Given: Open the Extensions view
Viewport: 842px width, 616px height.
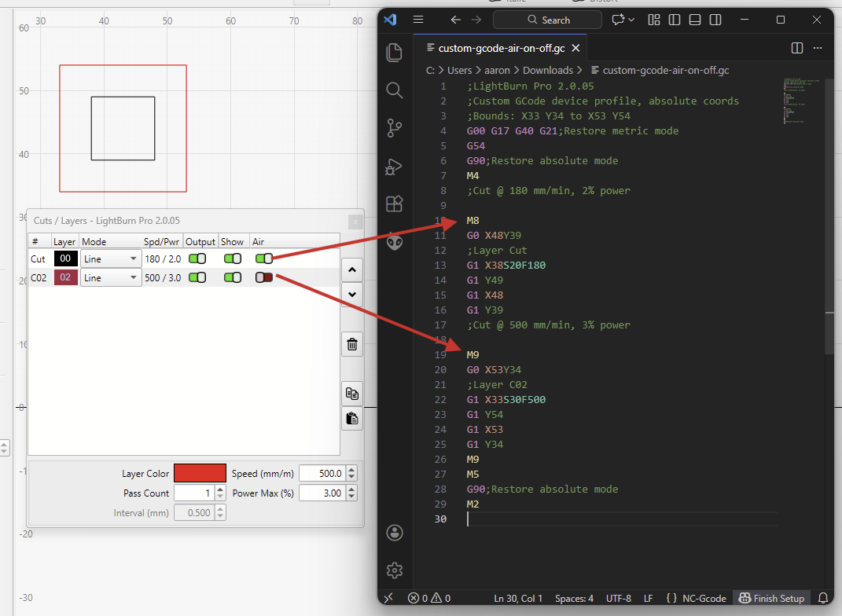Looking at the screenshot, I should [394, 204].
